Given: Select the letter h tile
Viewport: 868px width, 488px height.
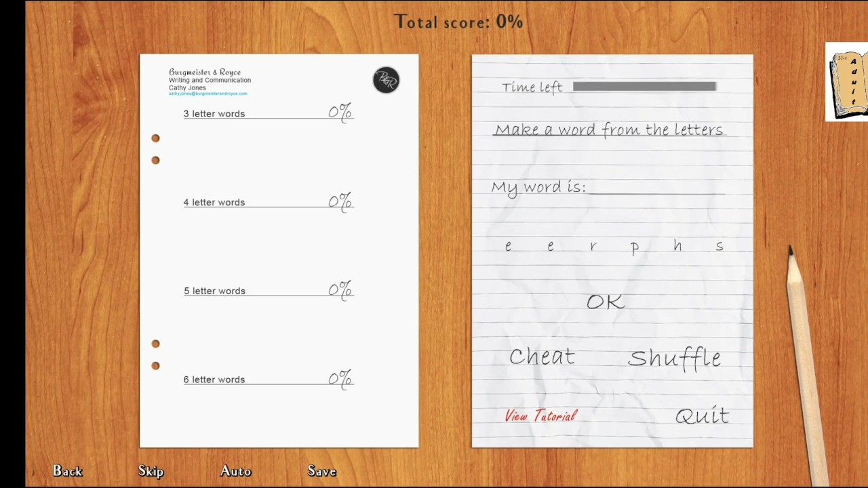Looking at the screenshot, I should coord(677,246).
